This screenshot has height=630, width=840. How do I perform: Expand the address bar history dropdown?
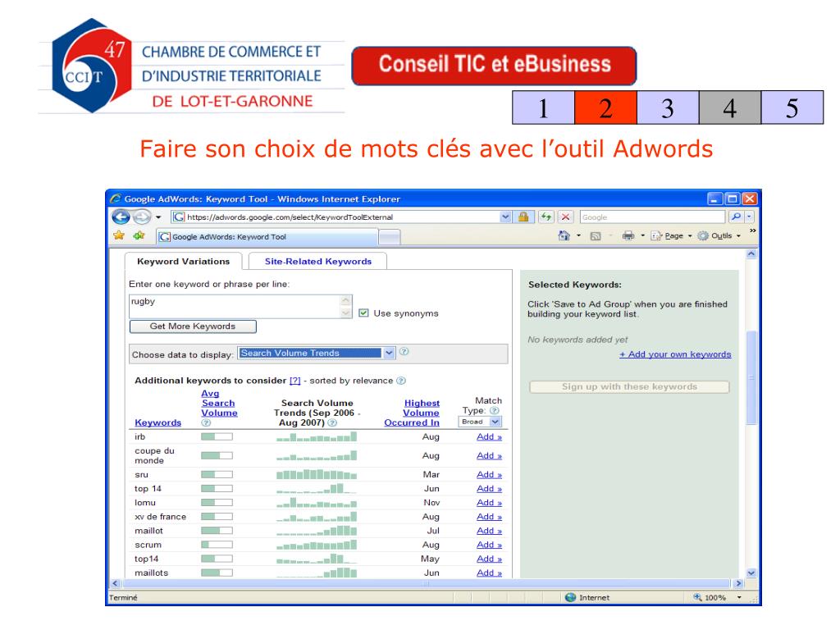pyautogui.click(x=505, y=217)
